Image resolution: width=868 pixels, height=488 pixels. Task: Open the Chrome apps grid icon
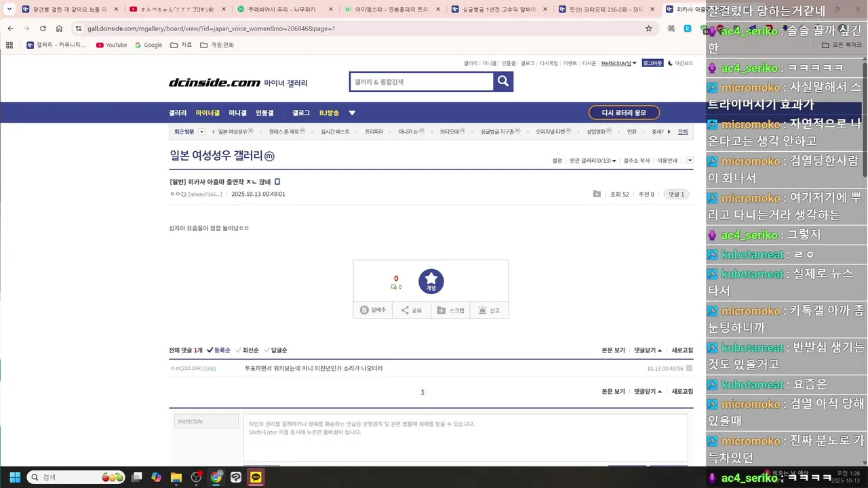pyautogui.click(x=9, y=45)
